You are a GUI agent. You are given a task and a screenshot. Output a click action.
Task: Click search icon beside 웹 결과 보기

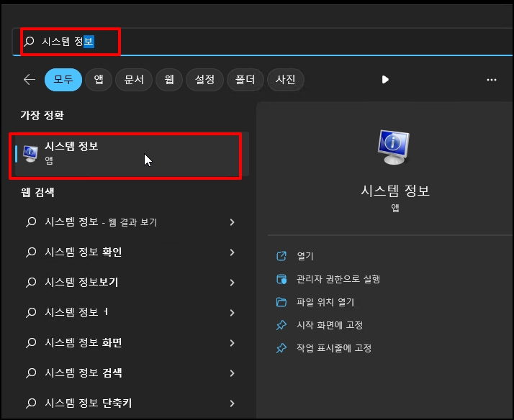pos(31,222)
